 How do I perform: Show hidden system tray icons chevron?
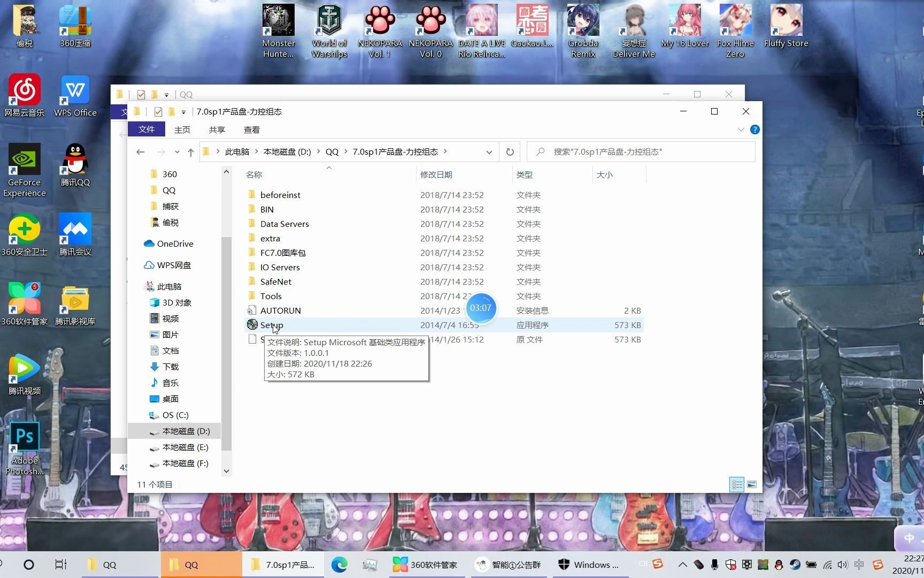pyautogui.click(x=682, y=565)
